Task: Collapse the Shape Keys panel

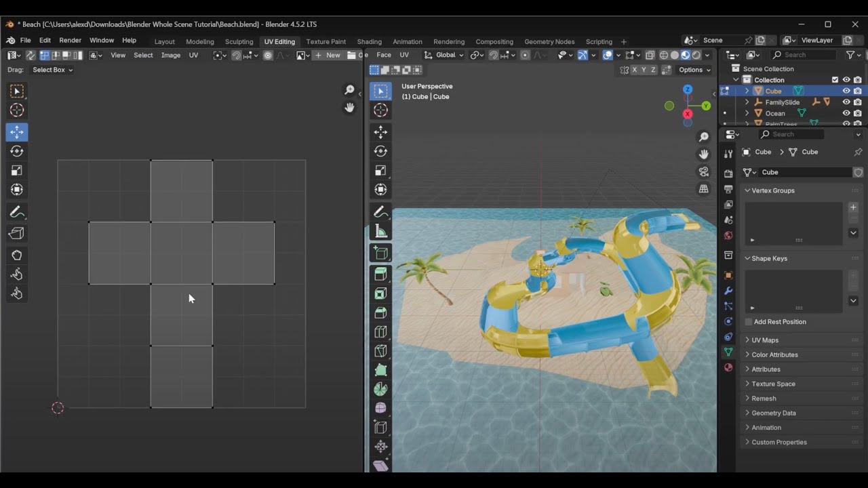Action: pyautogui.click(x=769, y=258)
